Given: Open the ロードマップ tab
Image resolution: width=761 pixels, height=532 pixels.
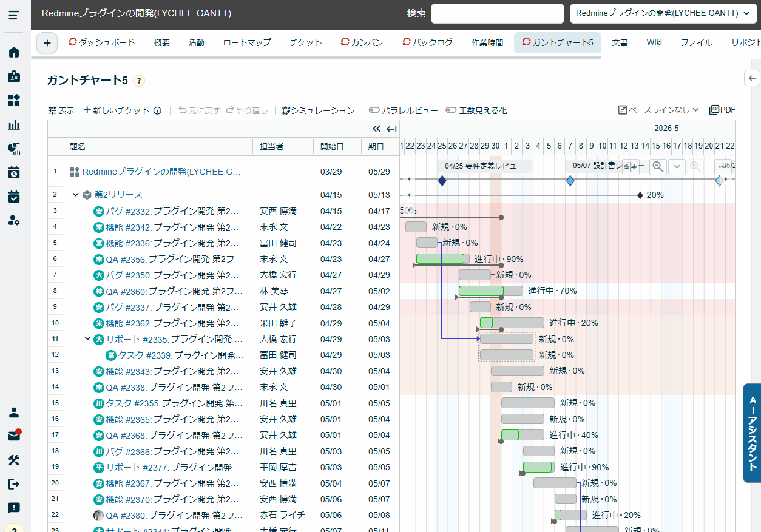Looking at the screenshot, I should 246,42.
